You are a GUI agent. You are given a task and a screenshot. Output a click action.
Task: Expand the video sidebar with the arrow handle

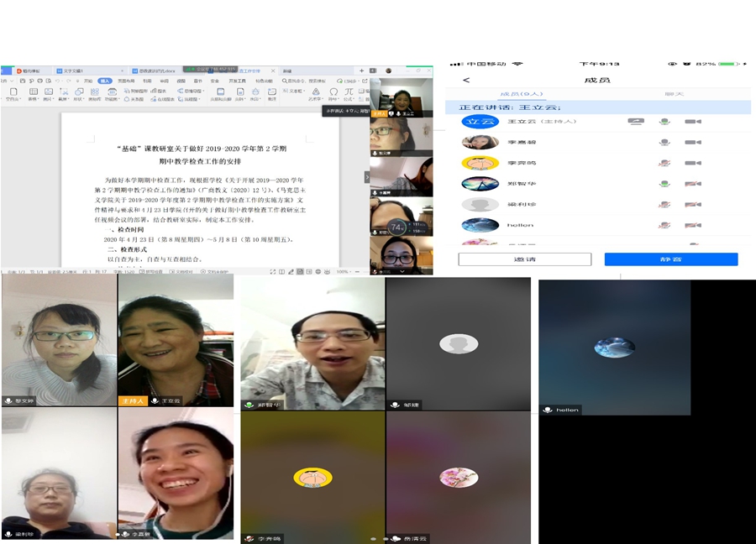[366, 177]
